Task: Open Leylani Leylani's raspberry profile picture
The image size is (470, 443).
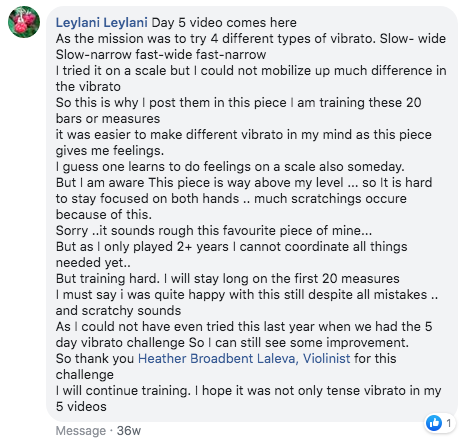Action: (x=24, y=22)
